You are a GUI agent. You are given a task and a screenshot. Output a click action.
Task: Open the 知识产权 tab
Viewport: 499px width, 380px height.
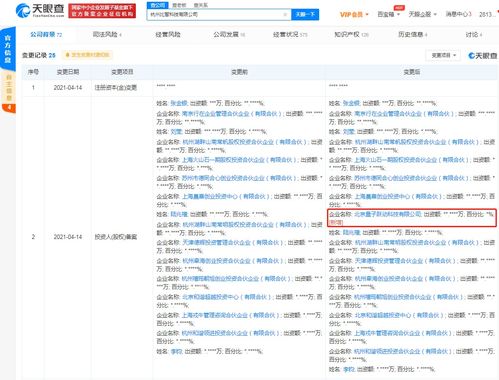pos(351,34)
